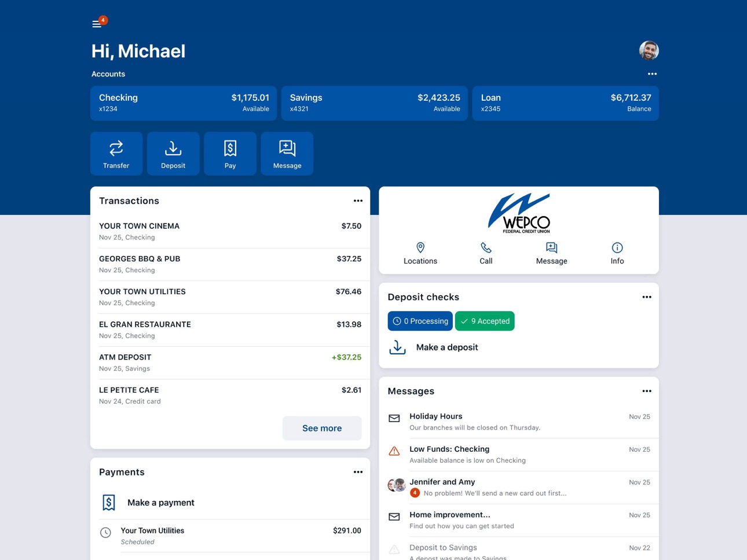Image resolution: width=747 pixels, height=560 pixels.
Task: Open the Loan x2345 account card
Action: pos(566,103)
